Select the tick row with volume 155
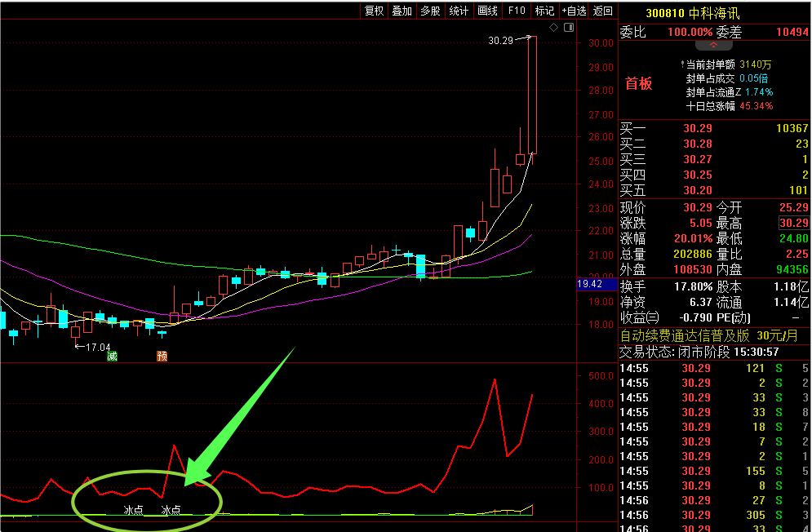812x532 pixels. 714,471
